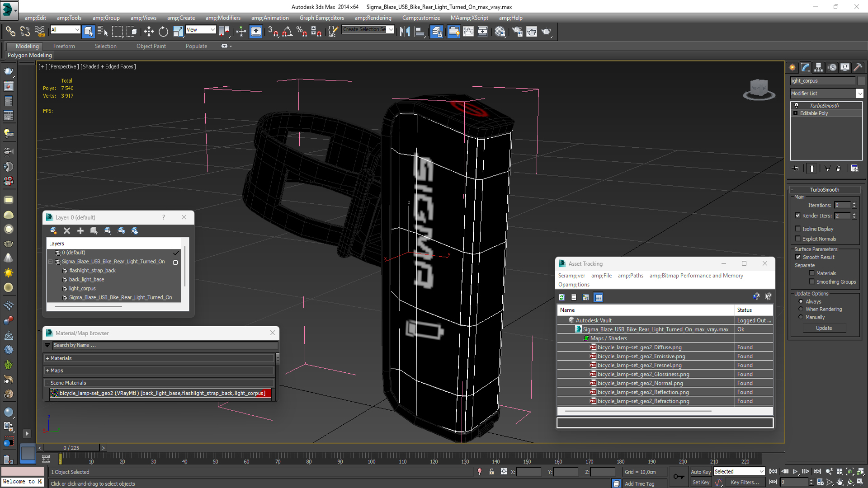Toggle Isoline Display checkbox in TurboSmooth
Viewport: 868px width, 488px height.
click(x=797, y=228)
